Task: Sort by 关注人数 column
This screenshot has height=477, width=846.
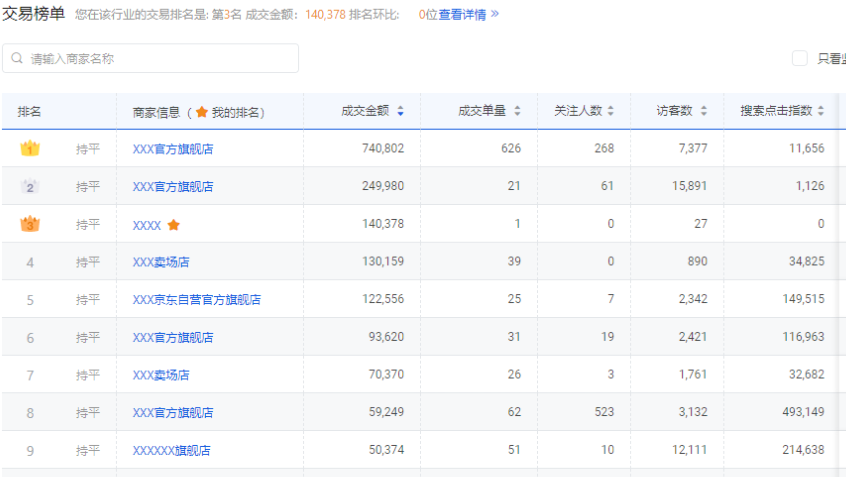Action: coord(610,112)
